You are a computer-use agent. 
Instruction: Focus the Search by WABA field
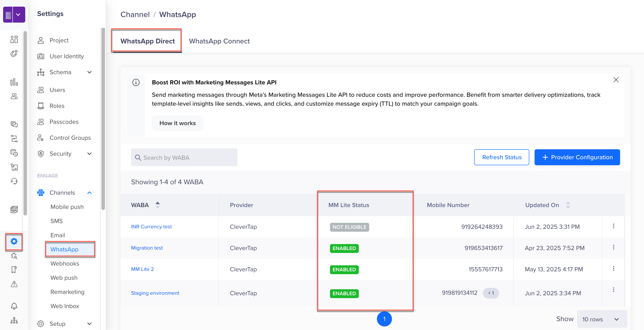[184, 157]
